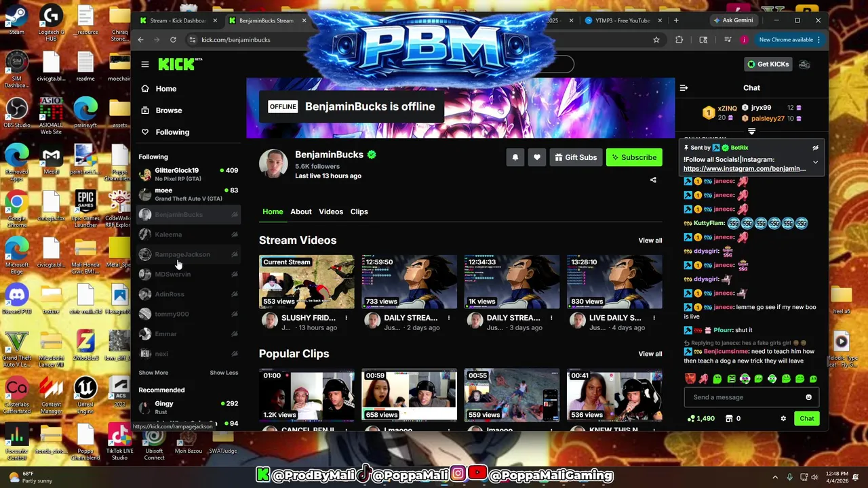Click the Gift Subs button

pos(575,157)
